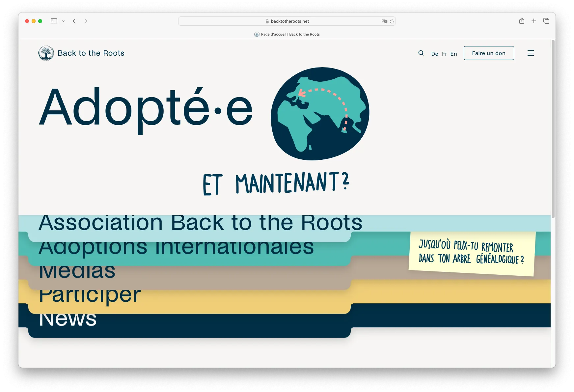This screenshot has width=574, height=392.
Task: Go back with the Safari back arrow
Action: pyautogui.click(x=74, y=21)
